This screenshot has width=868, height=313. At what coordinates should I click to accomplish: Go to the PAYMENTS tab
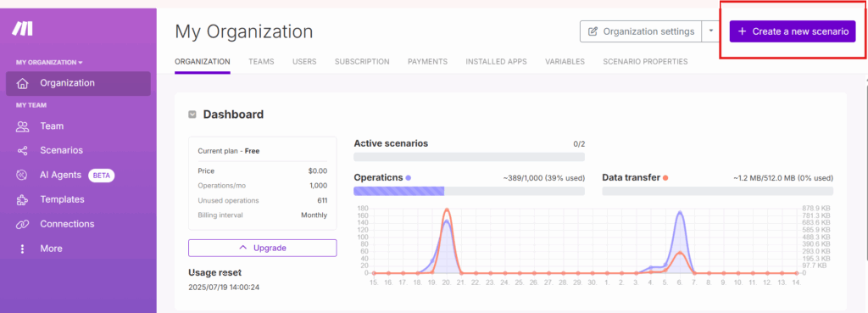point(428,61)
